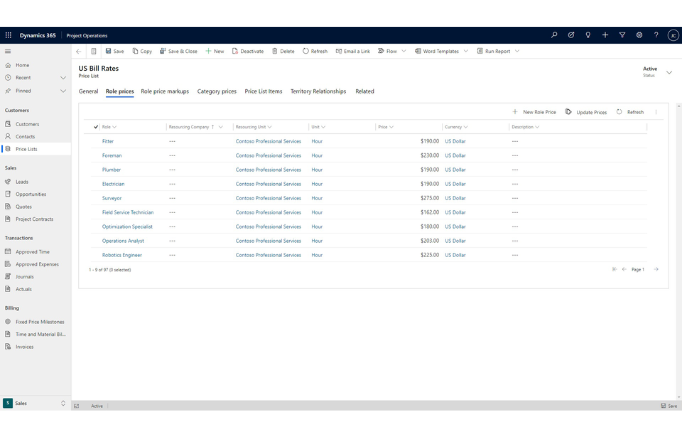Open record set form icon next to back arrow

coord(94,51)
